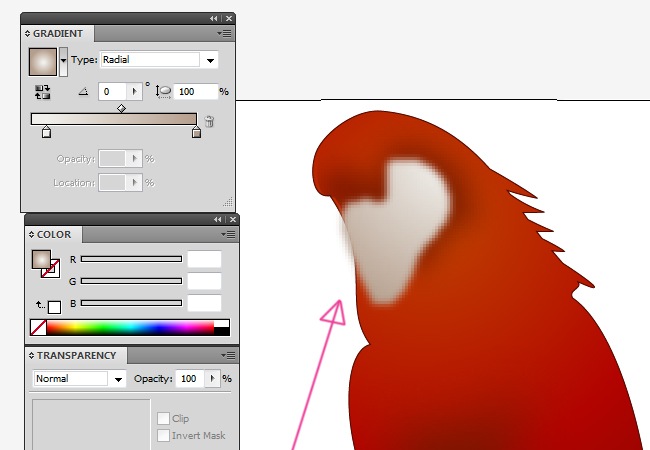Cycle Transparency panel view via tab arrows
This screenshot has width=650, height=450.
(x=32, y=356)
